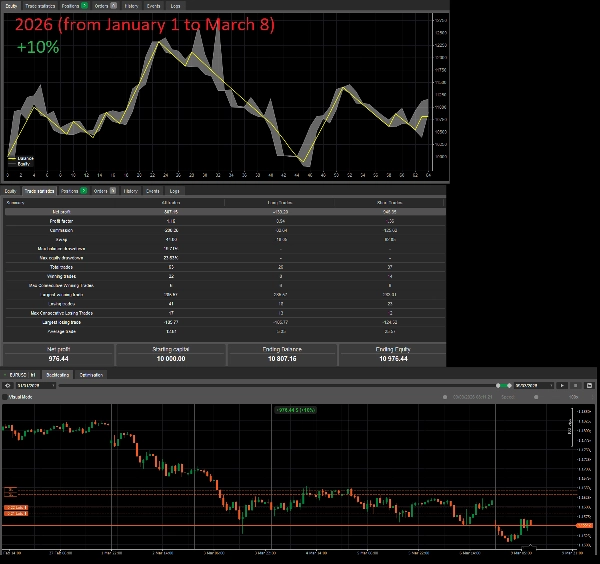The image size is (600, 564).
Task: Switch to the Backtesting tab
Action: coord(57,375)
